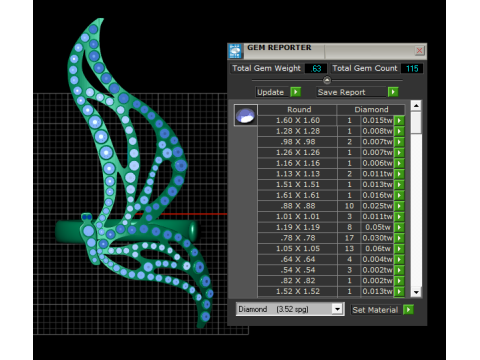Click the Total Gem Weight value .63
Screen dimensions: 480x360
(316, 68)
